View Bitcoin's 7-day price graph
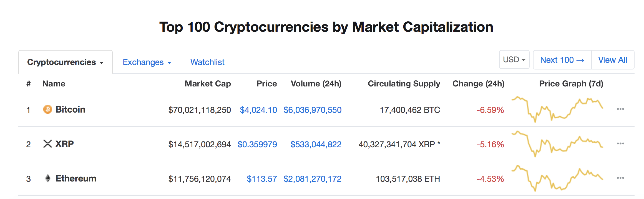Image resolution: width=644 pixels, height=199 pixels. (x=557, y=109)
